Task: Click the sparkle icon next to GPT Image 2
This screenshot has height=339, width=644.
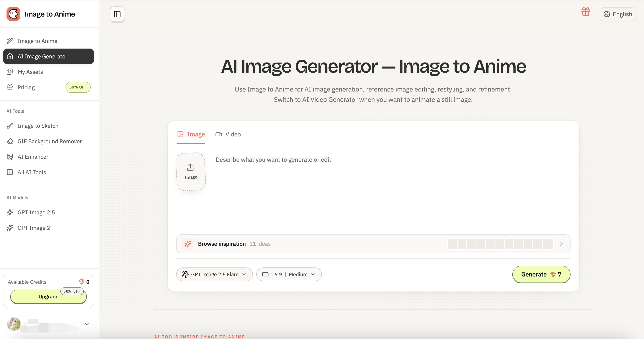Action: [10, 228]
